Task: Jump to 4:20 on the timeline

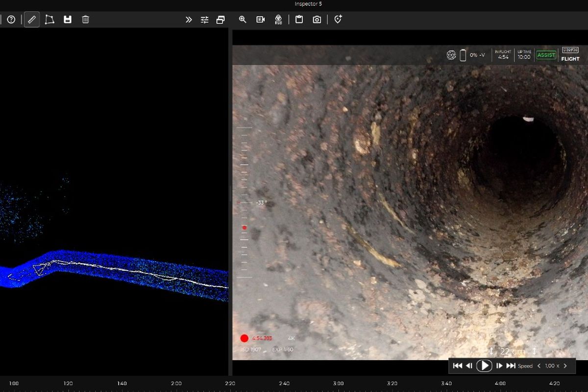Action: click(x=554, y=384)
